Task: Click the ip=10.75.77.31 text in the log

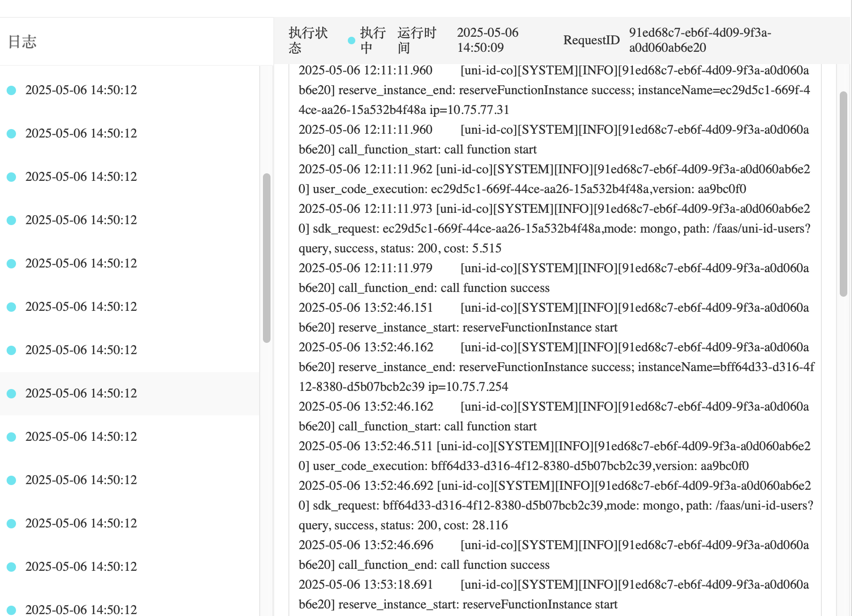Action: (x=469, y=110)
